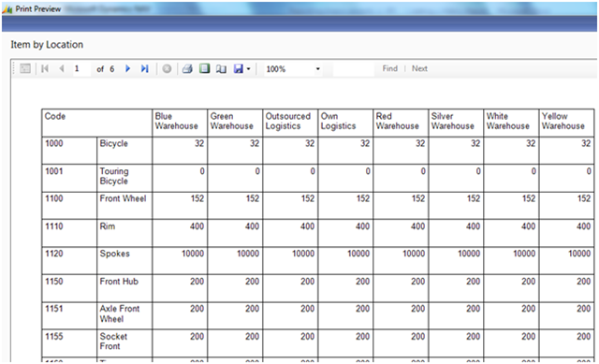Select the Spokes item name
The height and width of the screenshot is (364, 599).
(114, 254)
